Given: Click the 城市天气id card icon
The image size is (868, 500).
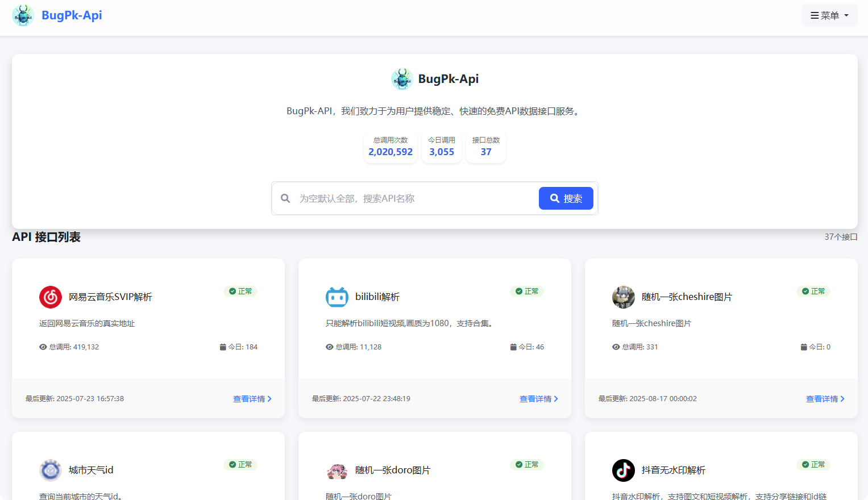Looking at the screenshot, I should (51, 470).
